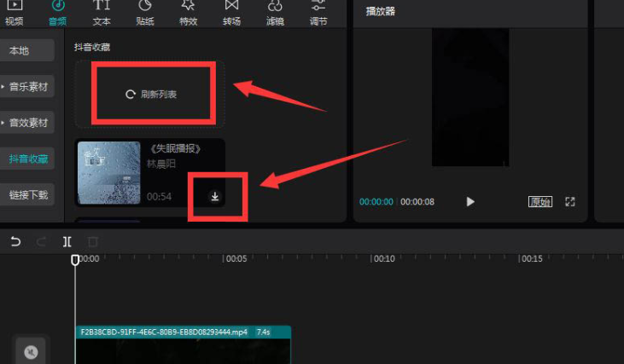Open the 特效 effects panel
624x364 pixels.
(x=188, y=12)
